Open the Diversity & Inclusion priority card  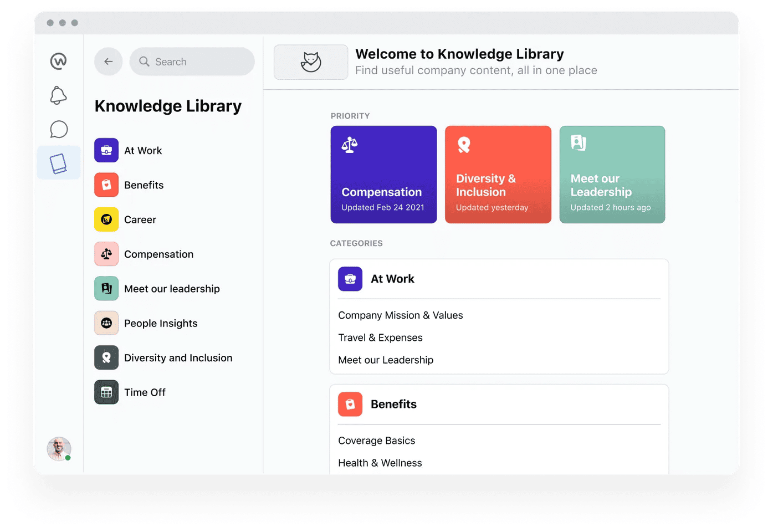click(498, 175)
